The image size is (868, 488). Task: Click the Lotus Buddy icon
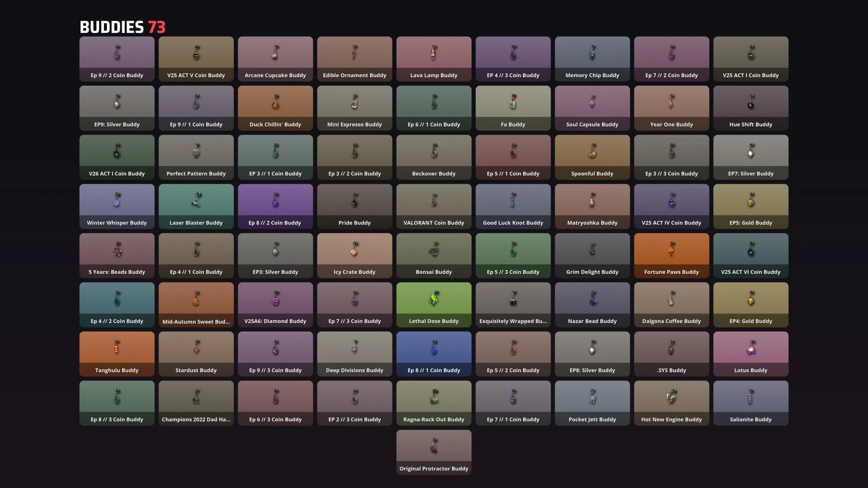click(751, 348)
